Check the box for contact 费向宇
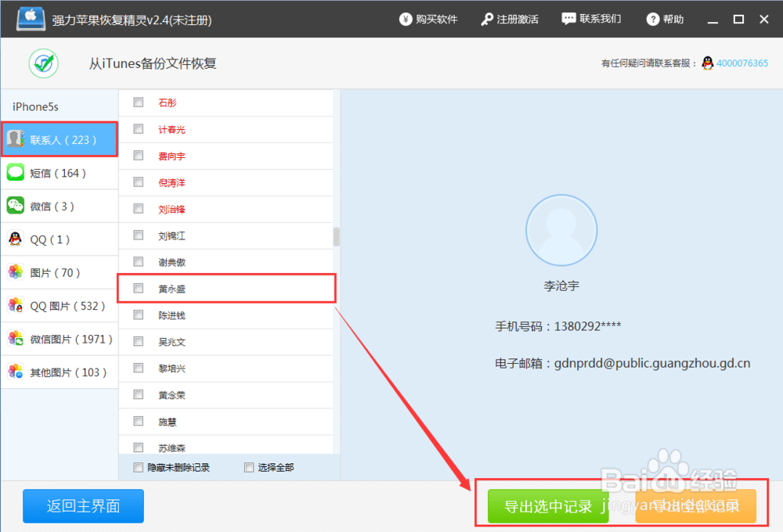This screenshot has width=783, height=532. point(139,155)
